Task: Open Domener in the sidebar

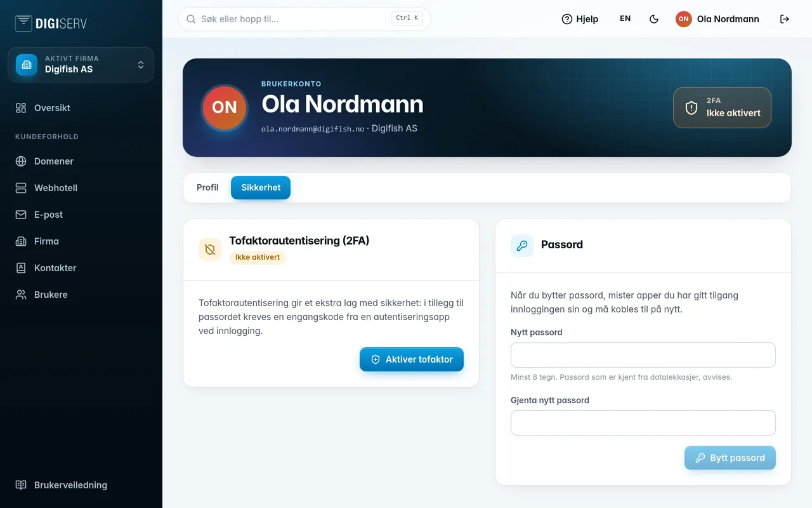Action: pos(81,161)
